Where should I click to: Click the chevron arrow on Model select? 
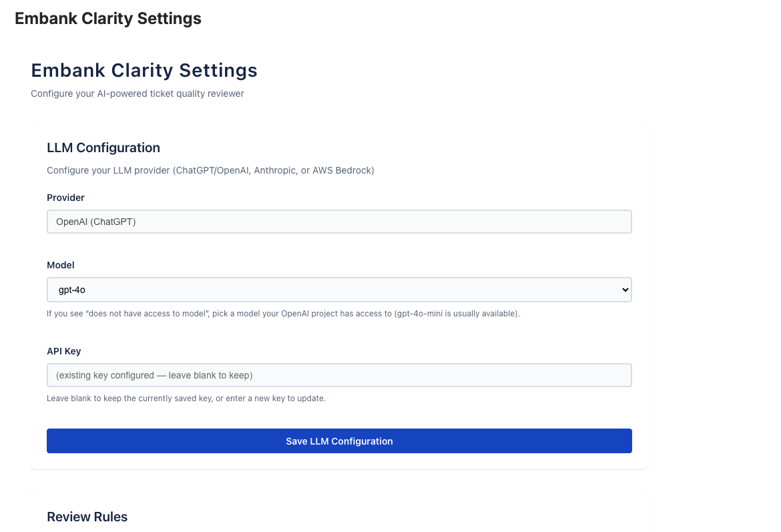(625, 290)
